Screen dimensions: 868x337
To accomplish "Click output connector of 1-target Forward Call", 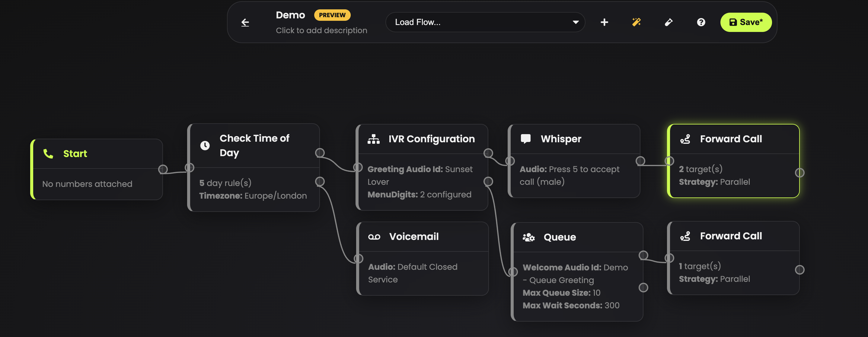I will (799, 270).
